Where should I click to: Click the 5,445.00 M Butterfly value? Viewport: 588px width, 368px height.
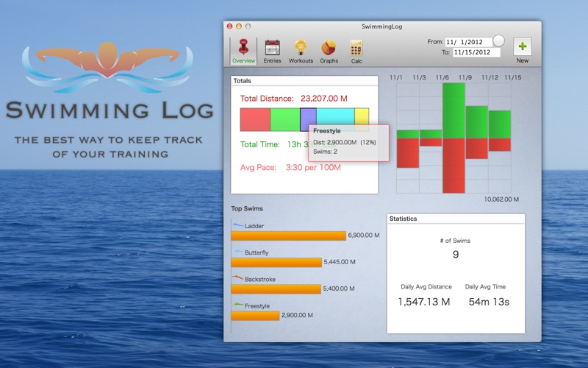point(340,262)
